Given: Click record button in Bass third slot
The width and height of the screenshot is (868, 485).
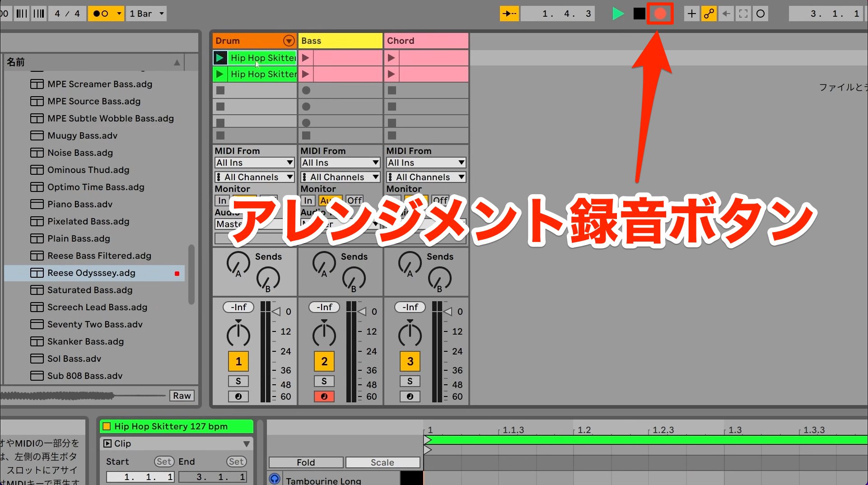Looking at the screenshot, I should coord(306,90).
